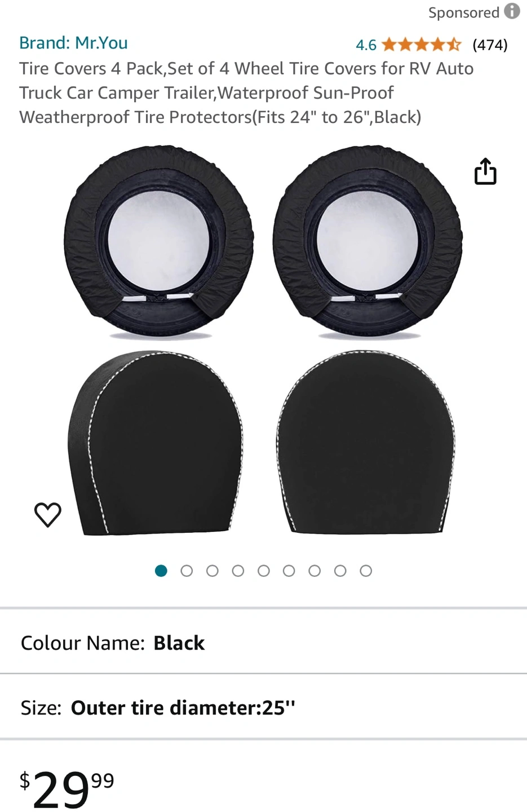Jump to the fifth product image dot
The height and width of the screenshot is (812, 527).
[263, 571]
